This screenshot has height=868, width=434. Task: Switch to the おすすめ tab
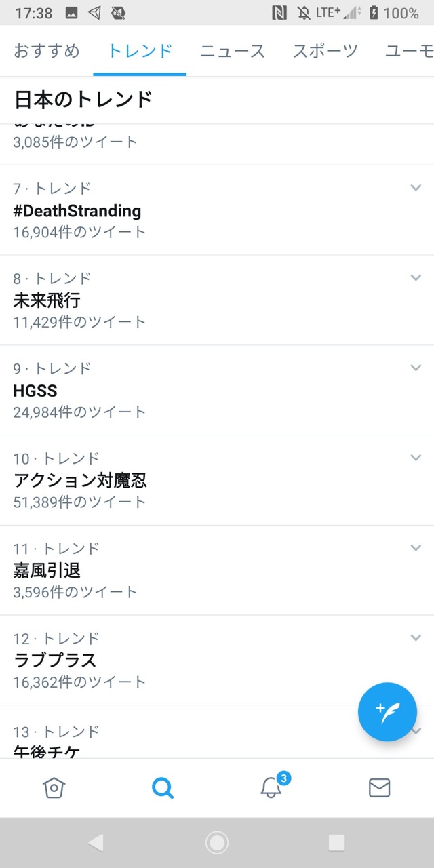pyautogui.click(x=46, y=50)
